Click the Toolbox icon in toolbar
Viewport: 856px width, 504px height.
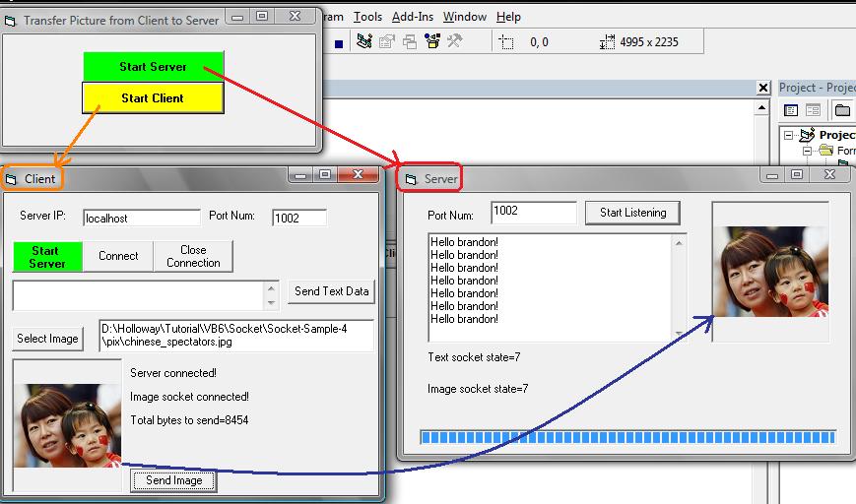(x=454, y=41)
